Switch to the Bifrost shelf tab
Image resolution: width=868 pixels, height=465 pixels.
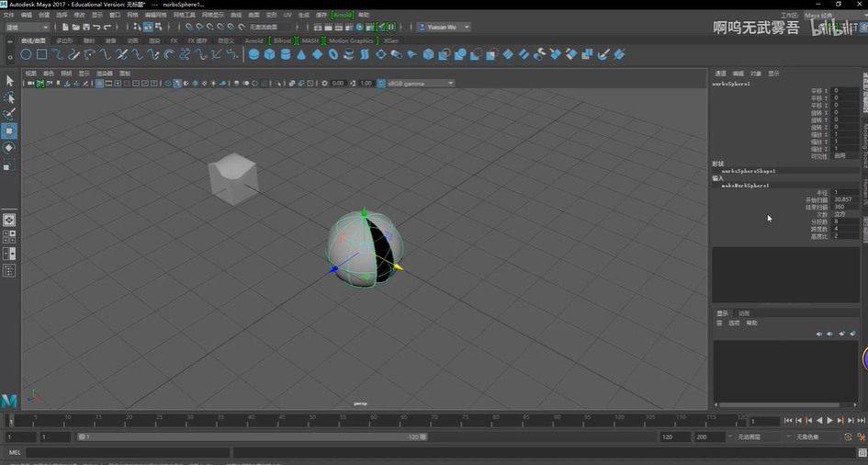[282, 40]
